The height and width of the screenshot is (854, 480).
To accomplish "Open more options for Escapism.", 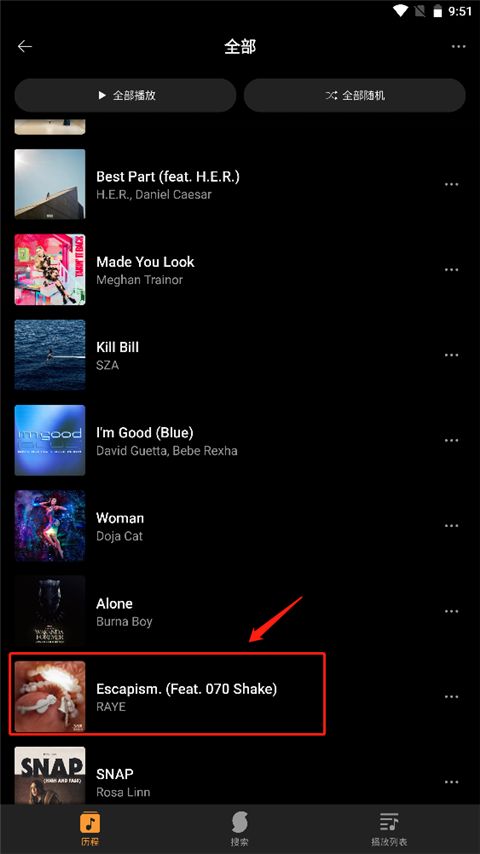I will click(451, 697).
